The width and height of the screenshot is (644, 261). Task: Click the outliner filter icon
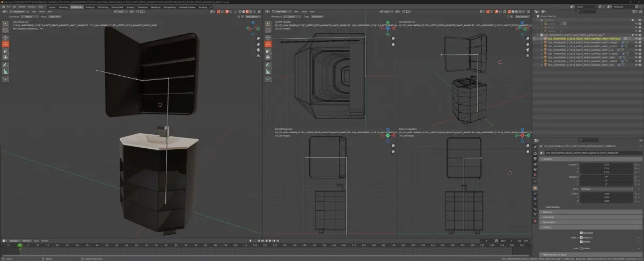click(634, 12)
